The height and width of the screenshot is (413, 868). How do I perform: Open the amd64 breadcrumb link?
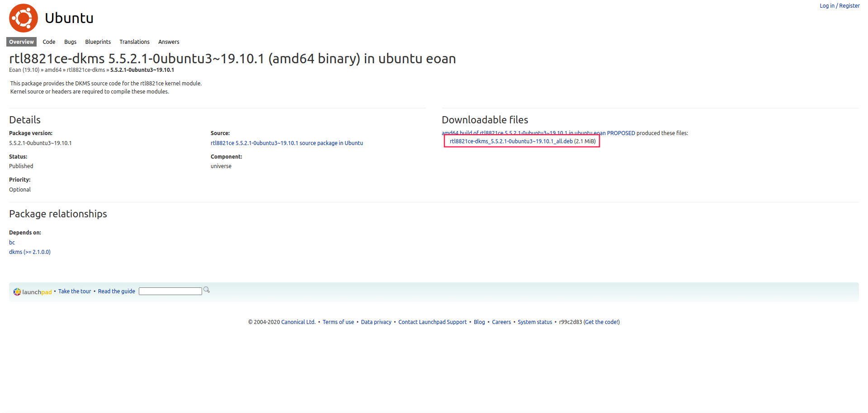click(x=53, y=70)
